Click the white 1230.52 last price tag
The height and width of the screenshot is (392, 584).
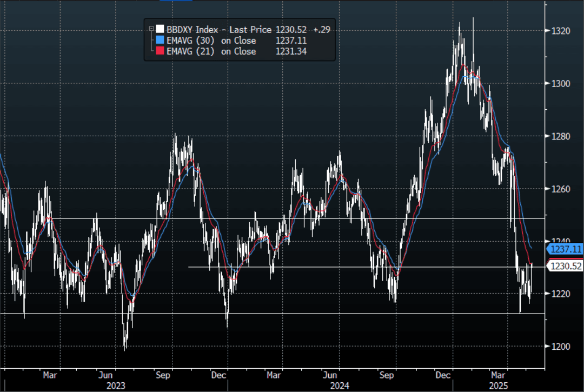pyautogui.click(x=565, y=265)
